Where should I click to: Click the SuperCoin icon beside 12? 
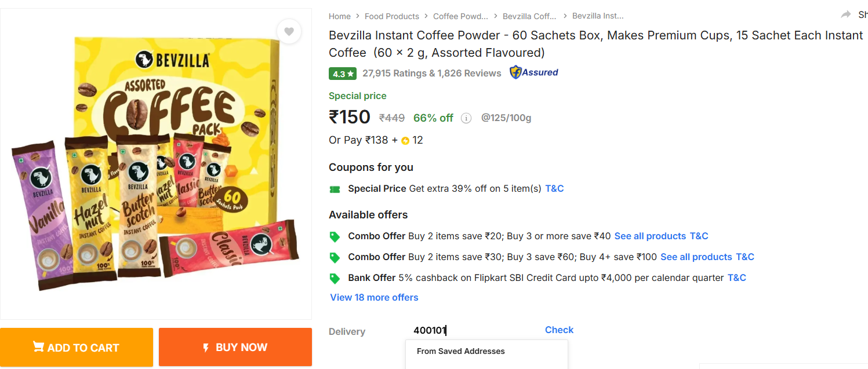click(x=405, y=141)
